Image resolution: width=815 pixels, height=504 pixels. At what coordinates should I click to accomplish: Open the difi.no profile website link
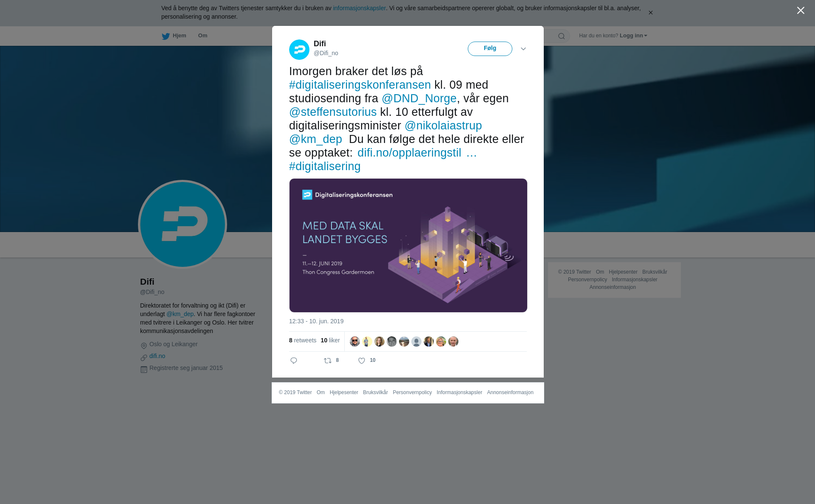point(157,356)
